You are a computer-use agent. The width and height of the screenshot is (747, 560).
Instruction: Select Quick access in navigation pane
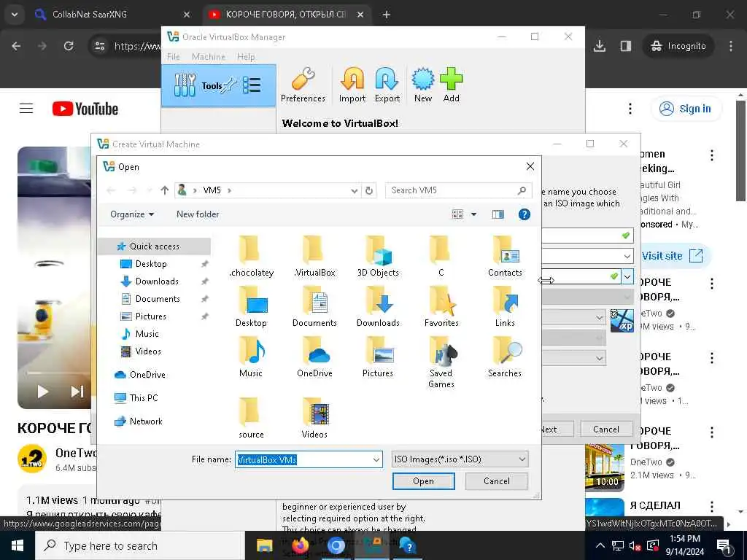[x=155, y=246]
